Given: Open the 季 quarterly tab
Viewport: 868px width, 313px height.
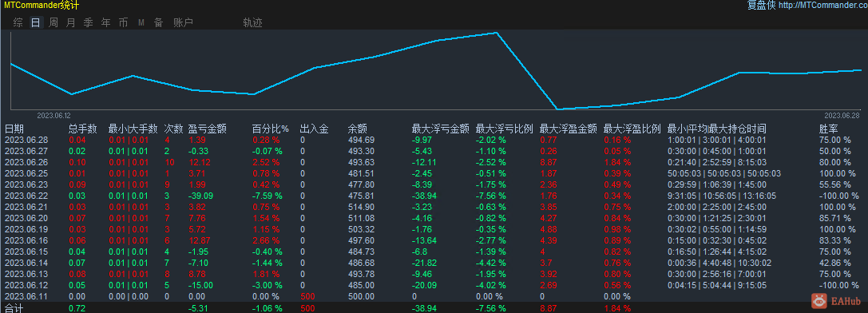Looking at the screenshot, I should click(x=88, y=22).
